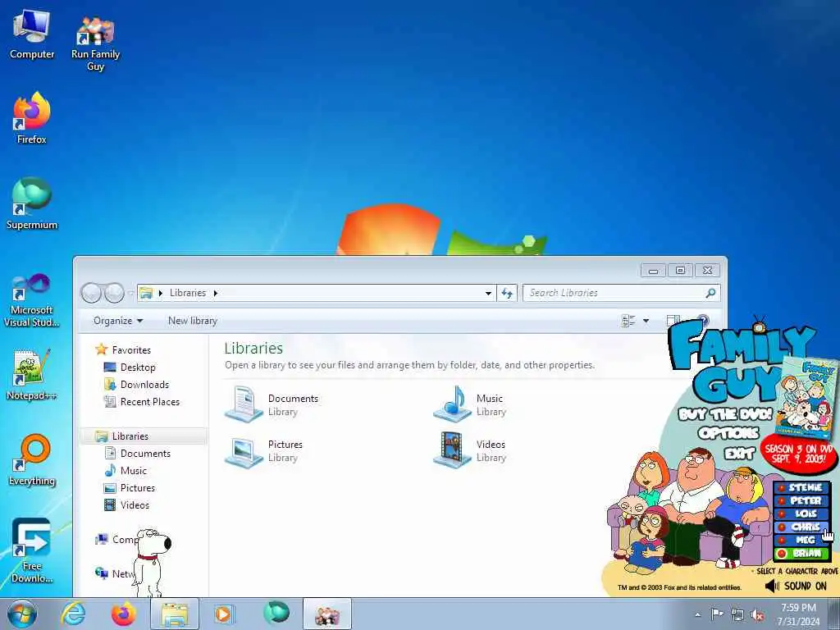Screen dimensions: 840x630
Task: Expand the arrow after Libraries in address bar
Action: 216,293
